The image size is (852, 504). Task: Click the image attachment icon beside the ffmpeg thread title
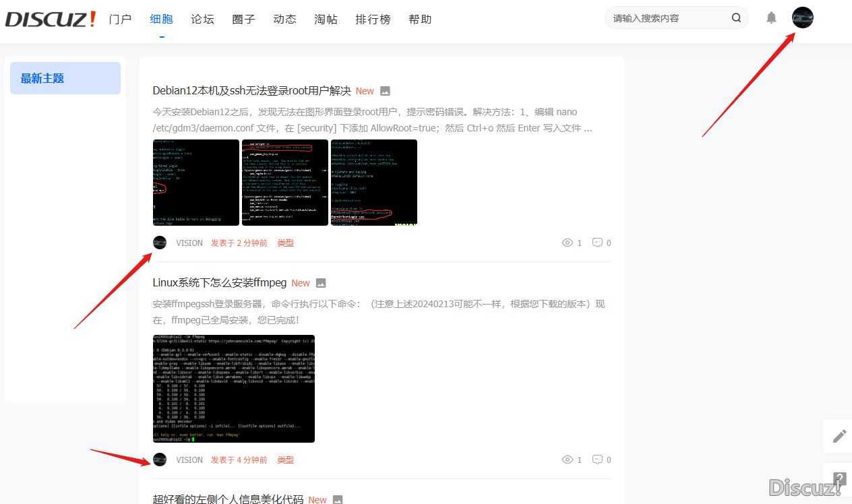(320, 282)
